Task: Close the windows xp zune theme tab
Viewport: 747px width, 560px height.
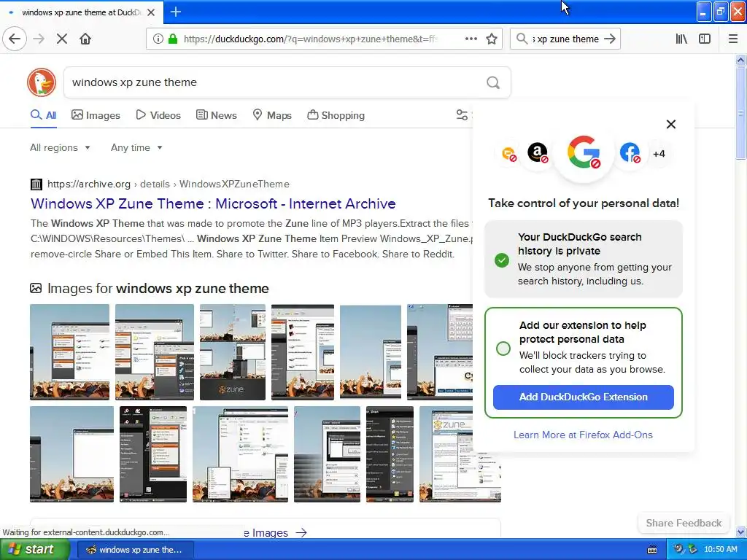Action: (151, 12)
